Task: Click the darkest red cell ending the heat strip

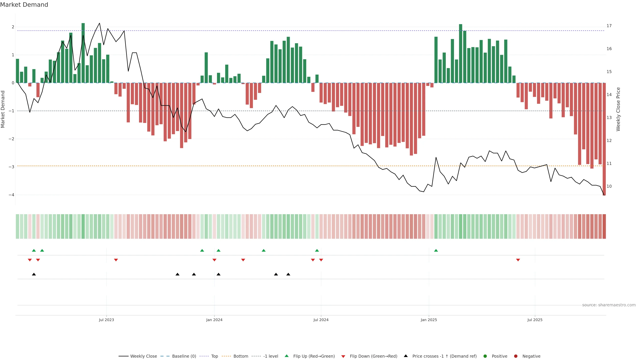Action: 604,226
